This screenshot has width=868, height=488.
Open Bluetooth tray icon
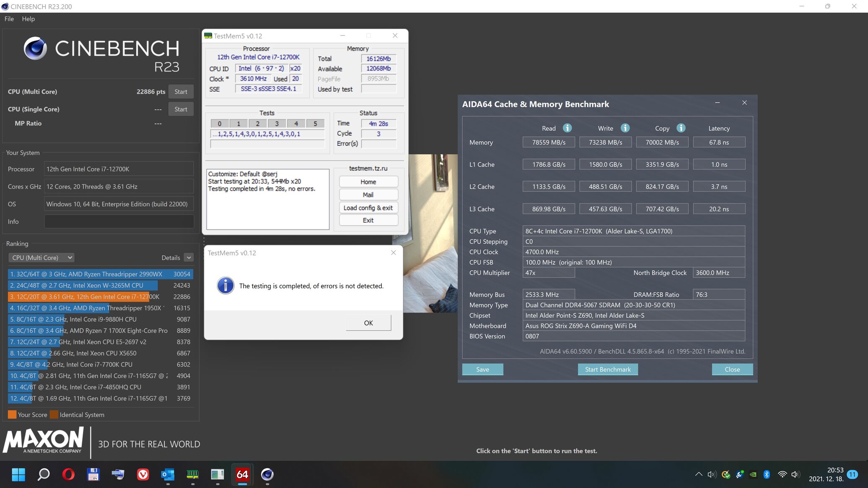[x=767, y=475]
